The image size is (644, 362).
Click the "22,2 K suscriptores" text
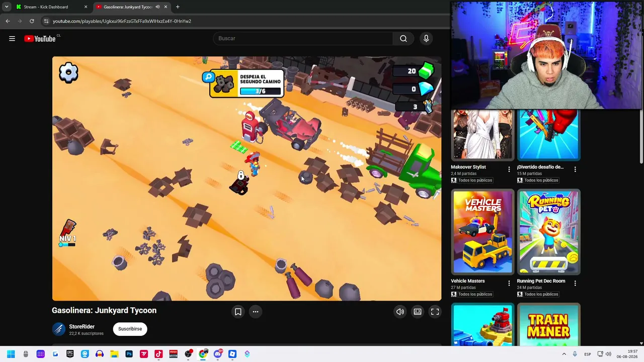coord(86,333)
